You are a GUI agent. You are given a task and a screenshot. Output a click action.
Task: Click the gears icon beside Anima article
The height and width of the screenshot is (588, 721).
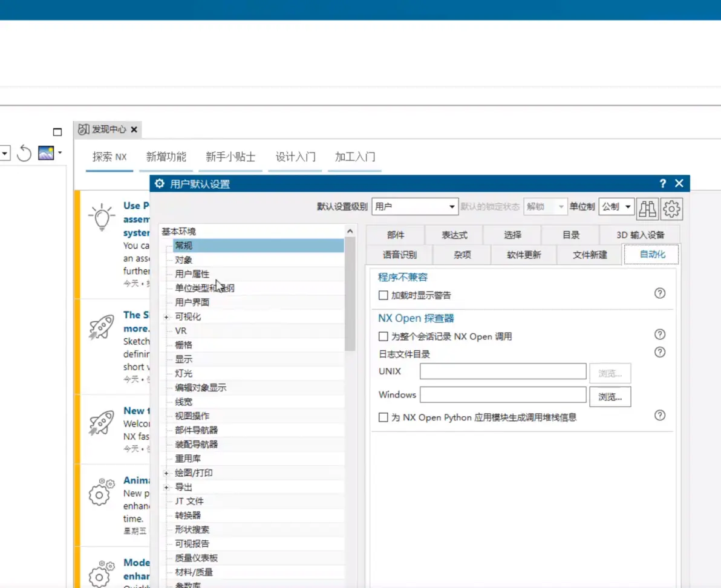coord(101,492)
